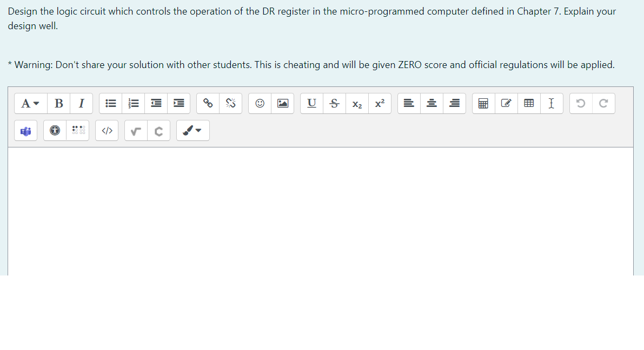
Task: Click inside the answer text area
Action: click(x=320, y=211)
